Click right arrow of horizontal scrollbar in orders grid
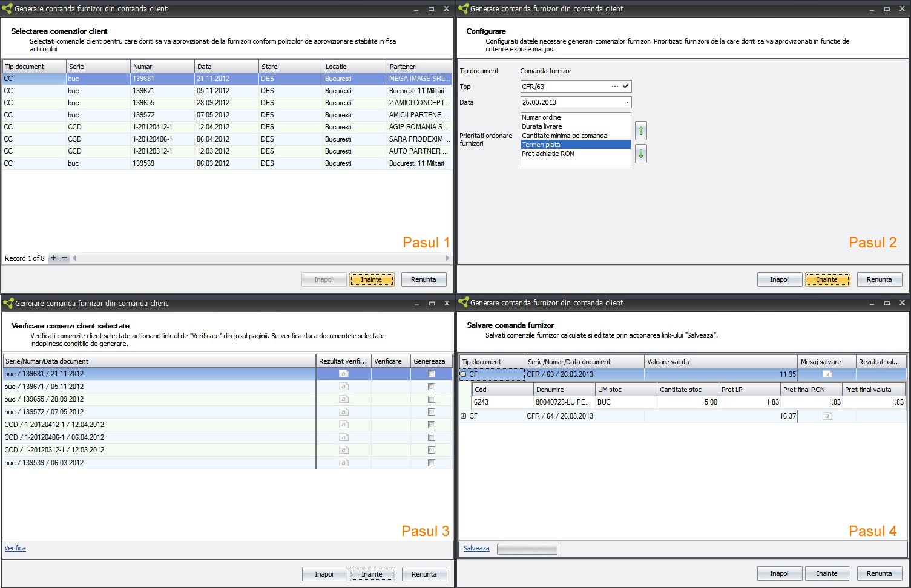This screenshot has width=911, height=588. pyautogui.click(x=447, y=258)
